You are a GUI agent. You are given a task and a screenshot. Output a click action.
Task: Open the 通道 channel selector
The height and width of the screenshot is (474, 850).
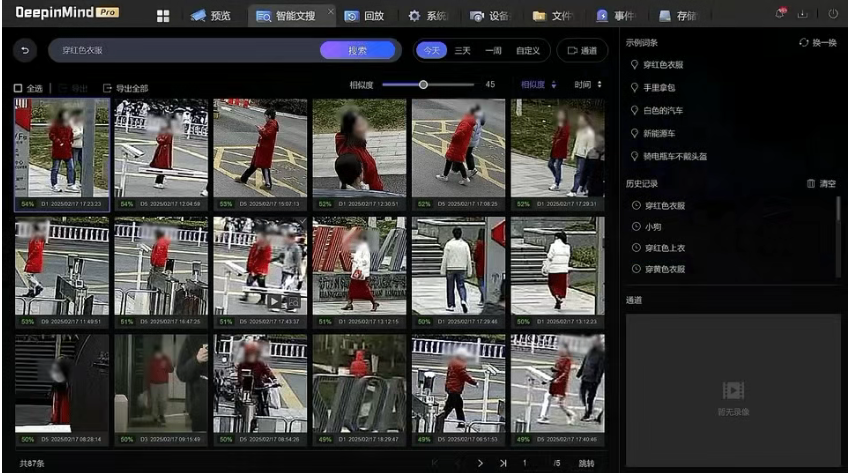pyautogui.click(x=581, y=50)
